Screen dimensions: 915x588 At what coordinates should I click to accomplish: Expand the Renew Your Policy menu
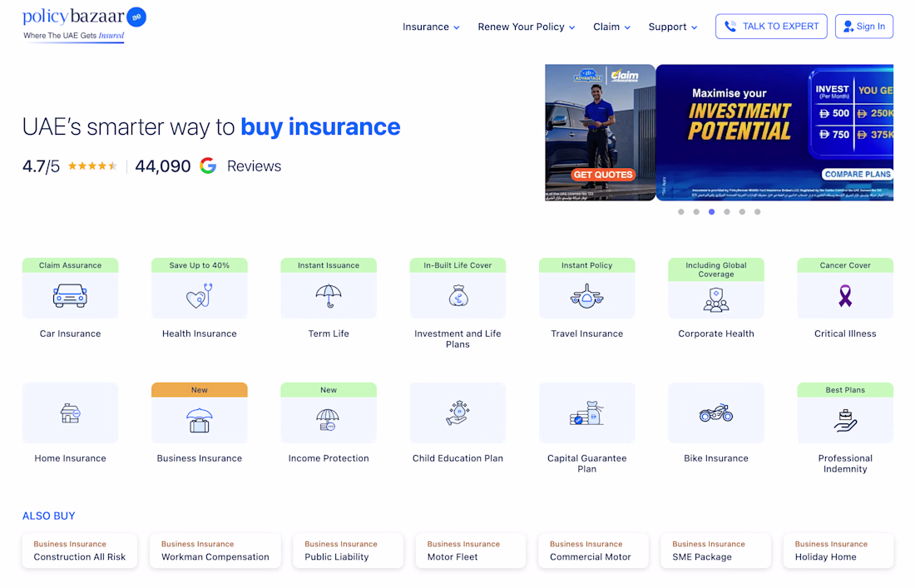click(x=527, y=27)
